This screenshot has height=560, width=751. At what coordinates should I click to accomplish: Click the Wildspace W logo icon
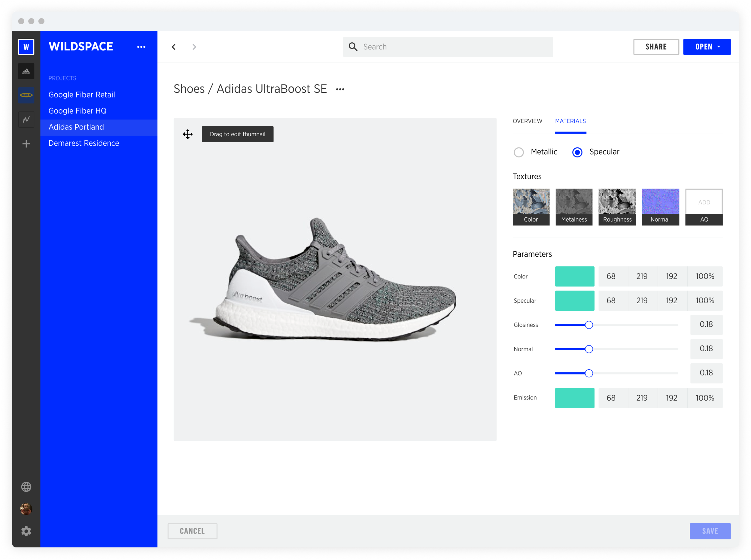pyautogui.click(x=26, y=47)
